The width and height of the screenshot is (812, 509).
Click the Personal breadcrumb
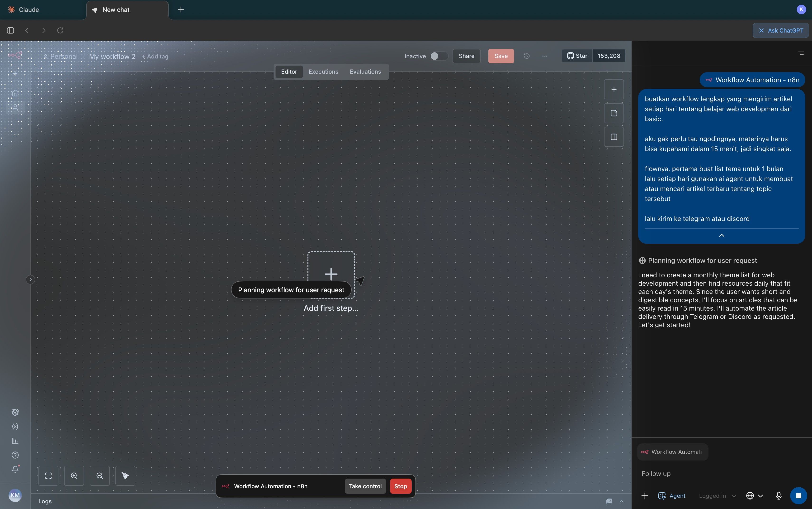pyautogui.click(x=61, y=57)
